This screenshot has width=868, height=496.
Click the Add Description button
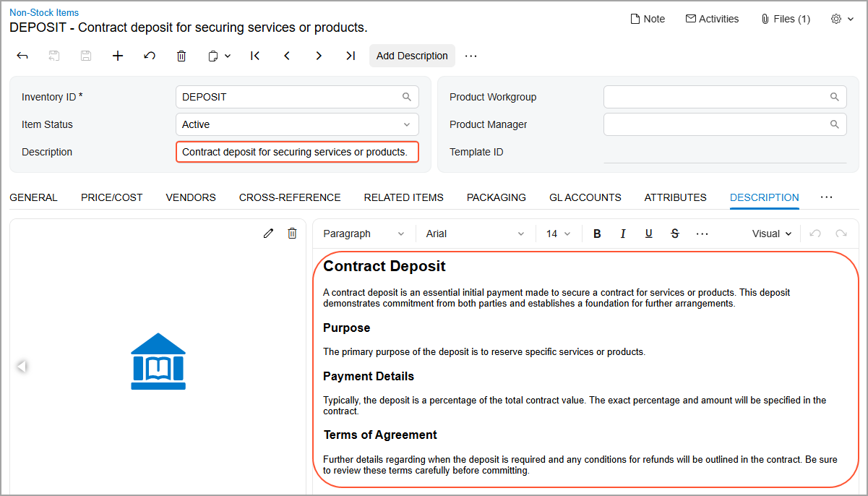412,56
